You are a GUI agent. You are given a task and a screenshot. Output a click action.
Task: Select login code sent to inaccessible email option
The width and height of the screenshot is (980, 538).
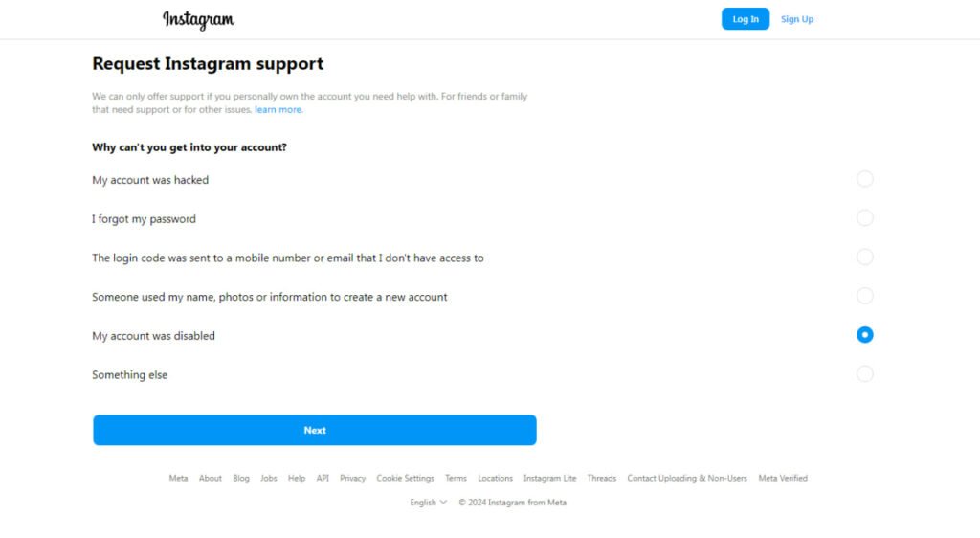pos(864,257)
